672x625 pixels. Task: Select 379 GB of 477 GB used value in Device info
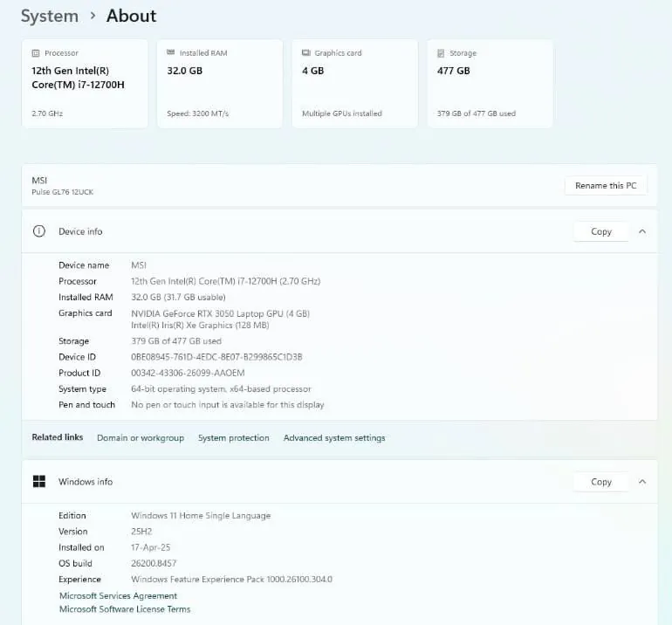[x=176, y=341]
